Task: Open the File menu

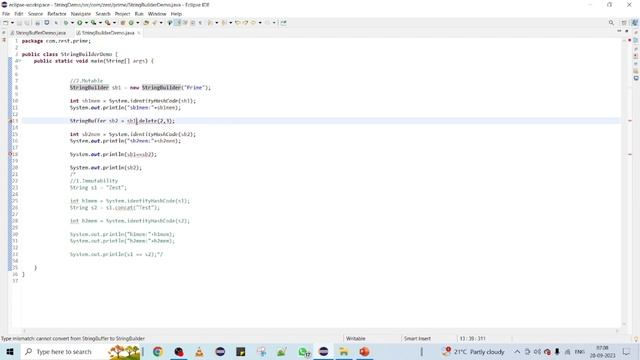Action: (6, 14)
